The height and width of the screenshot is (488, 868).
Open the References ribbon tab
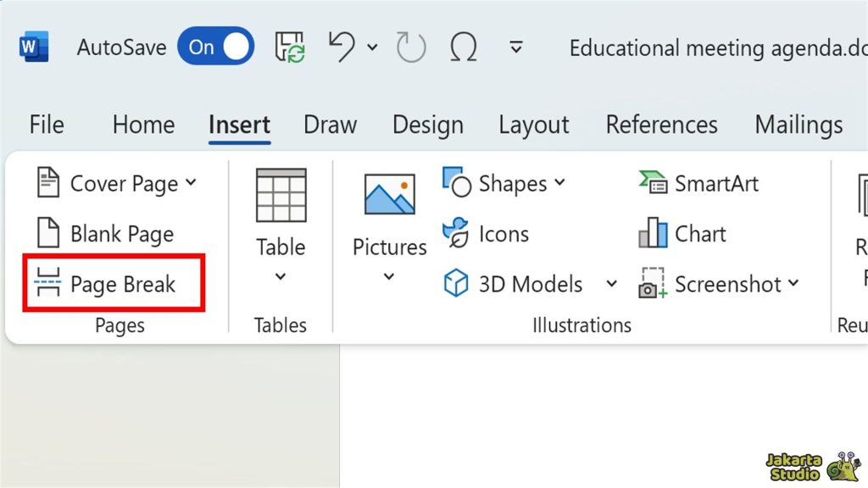[661, 125]
